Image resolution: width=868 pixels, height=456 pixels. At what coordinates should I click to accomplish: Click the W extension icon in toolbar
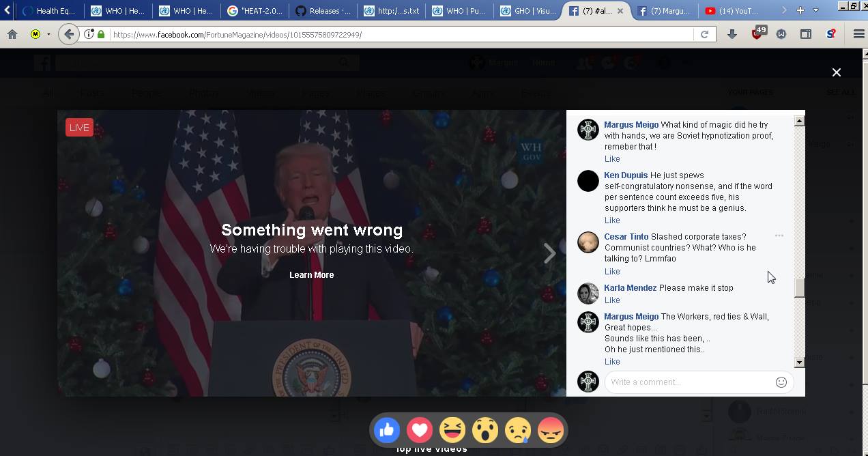781,34
